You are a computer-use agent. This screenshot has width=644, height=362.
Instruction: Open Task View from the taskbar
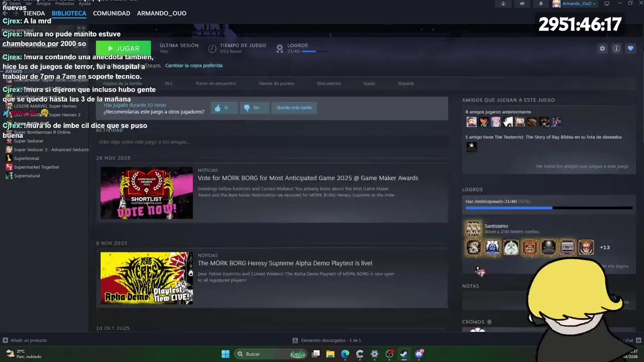click(x=315, y=354)
